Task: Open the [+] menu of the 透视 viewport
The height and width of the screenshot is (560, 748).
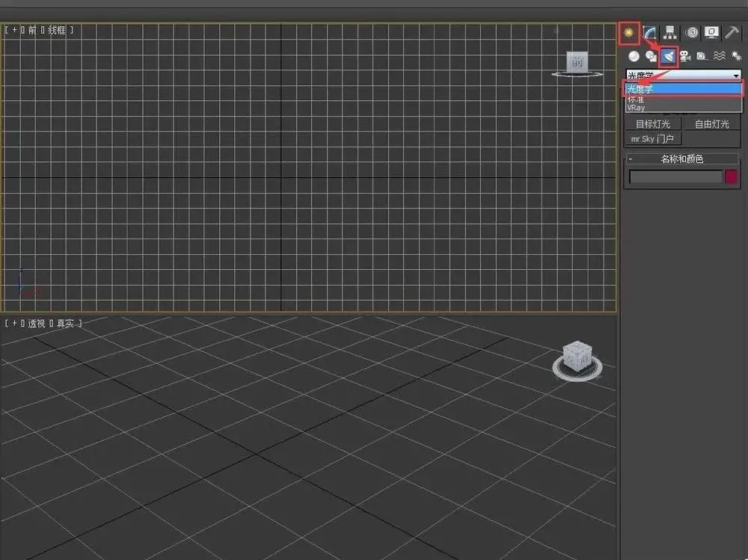Action: pyautogui.click(x=14, y=324)
